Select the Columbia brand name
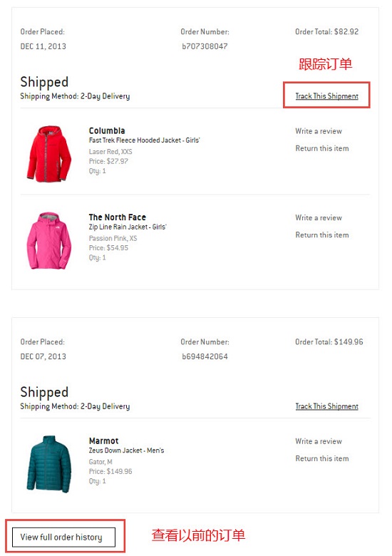392x556 pixels. click(x=107, y=130)
